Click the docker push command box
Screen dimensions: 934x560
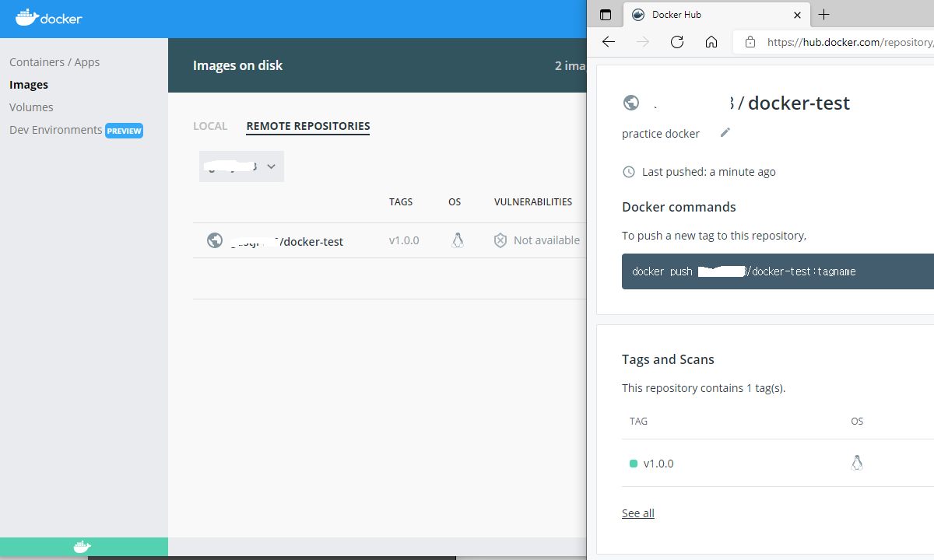point(778,271)
